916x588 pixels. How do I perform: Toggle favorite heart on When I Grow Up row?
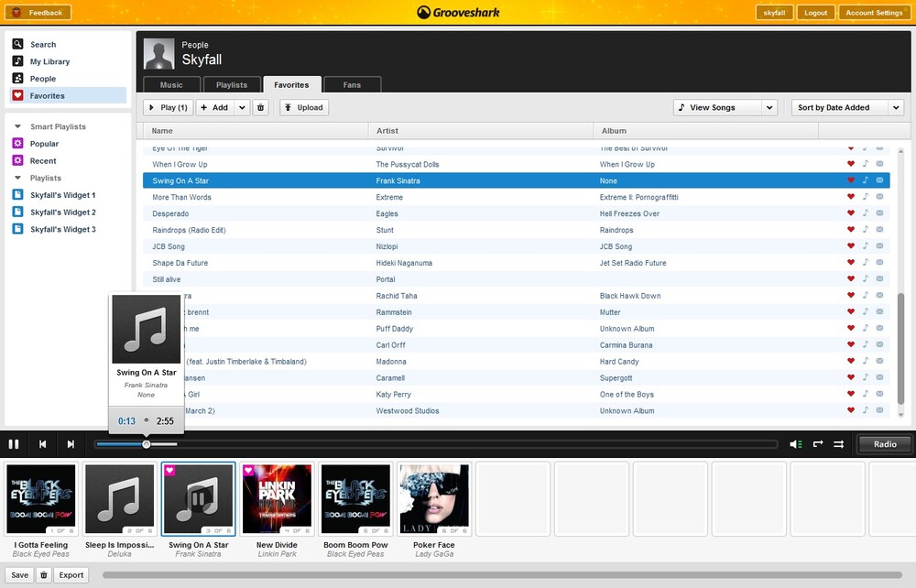(x=851, y=164)
